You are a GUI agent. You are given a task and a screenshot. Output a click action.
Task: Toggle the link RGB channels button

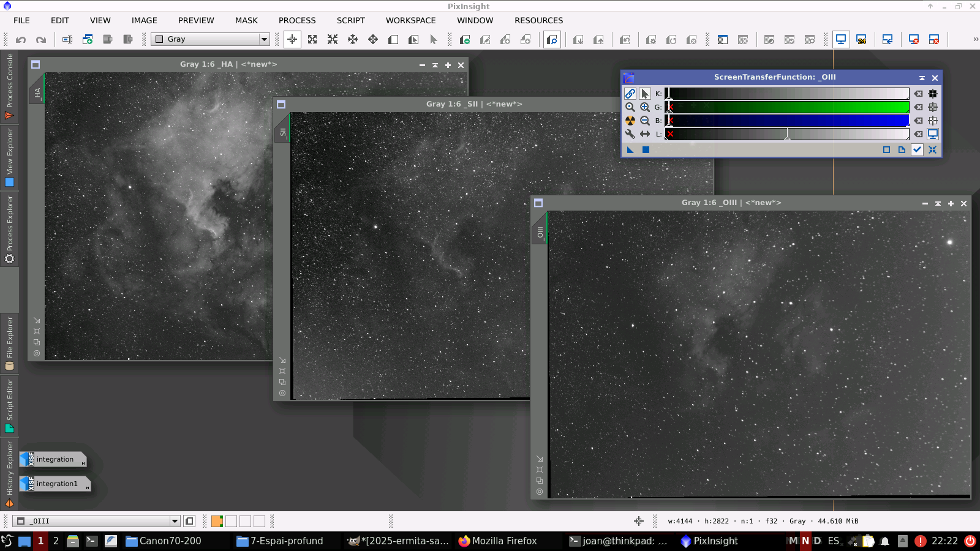tap(630, 94)
